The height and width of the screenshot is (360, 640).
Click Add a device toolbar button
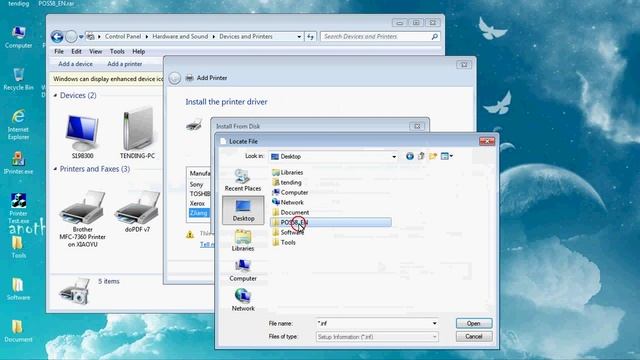click(x=76, y=64)
